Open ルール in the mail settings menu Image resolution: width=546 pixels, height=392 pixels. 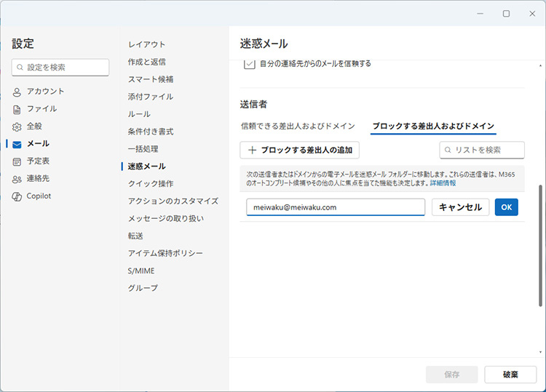139,114
